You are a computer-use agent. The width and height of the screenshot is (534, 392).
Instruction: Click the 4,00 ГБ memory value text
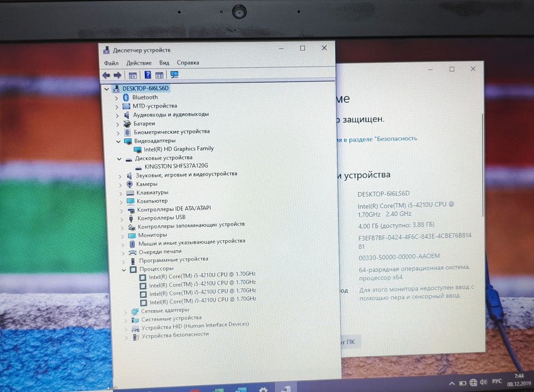(396, 225)
